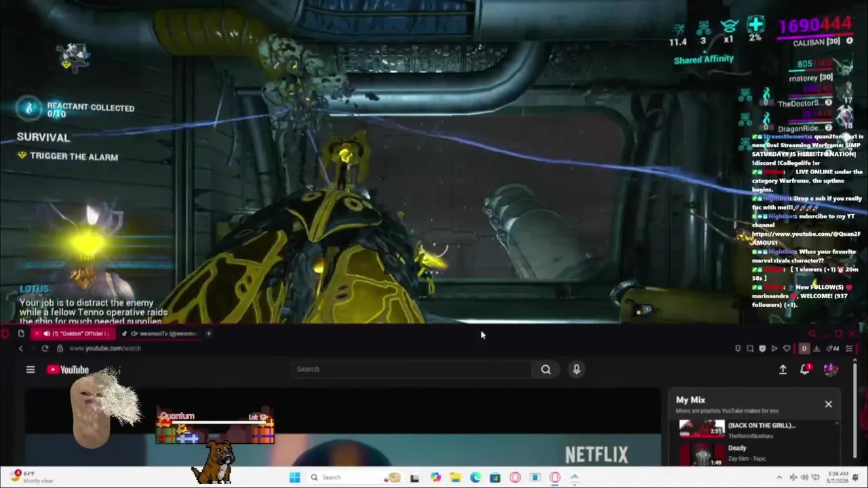Close the My Mix playlist panel
The height and width of the screenshot is (488, 868).
pyautogui.click(x=828, y=404)
